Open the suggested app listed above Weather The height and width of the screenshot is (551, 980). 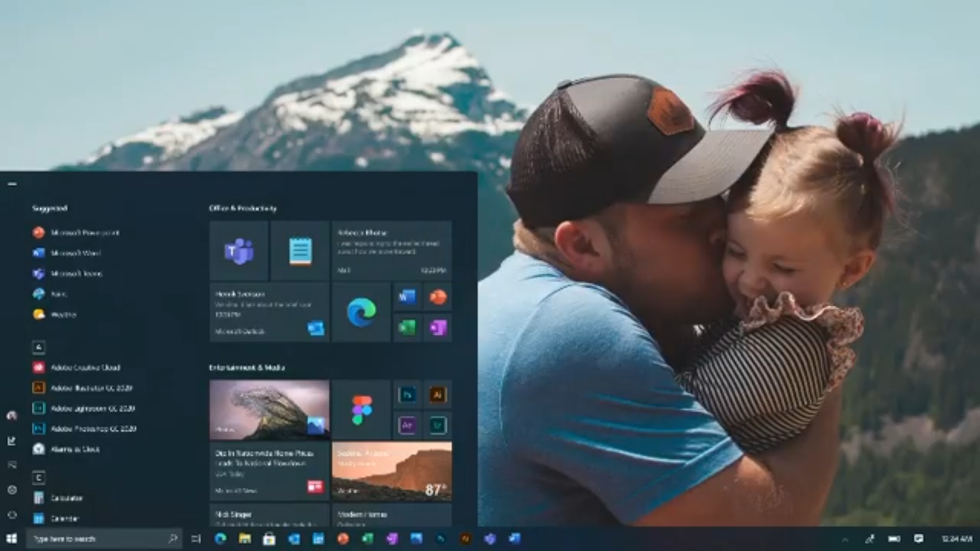[50, 294]
